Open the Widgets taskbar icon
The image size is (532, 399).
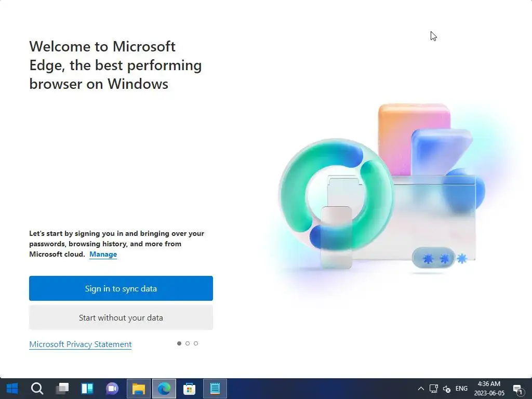[x=87, y=389]
